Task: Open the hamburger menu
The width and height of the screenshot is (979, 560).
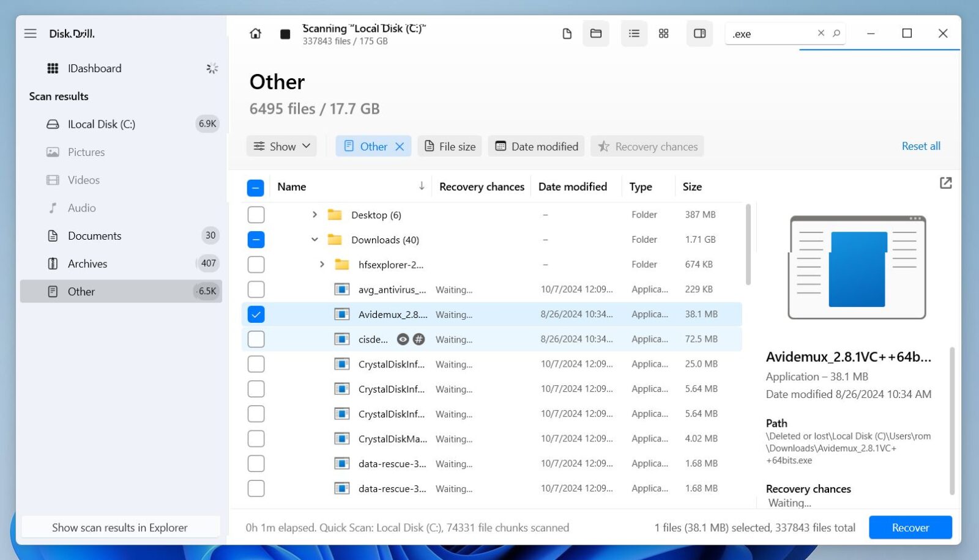Action: [x=30, y=34]
